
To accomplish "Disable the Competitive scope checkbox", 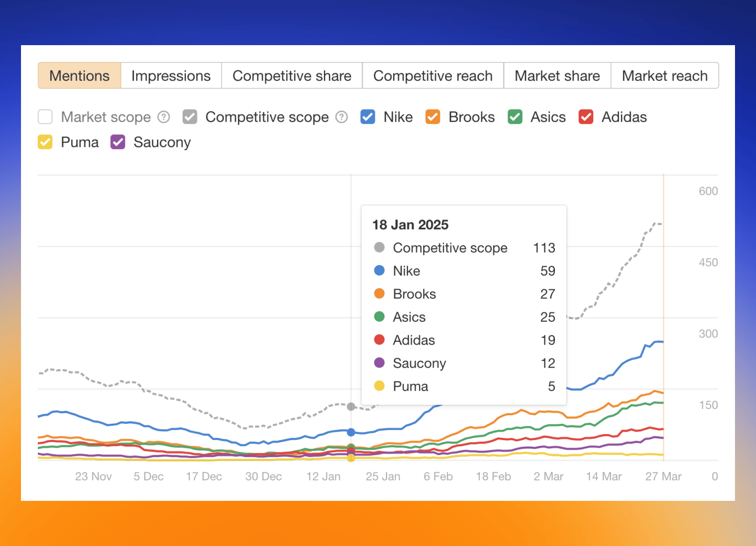I will point(190,117).
